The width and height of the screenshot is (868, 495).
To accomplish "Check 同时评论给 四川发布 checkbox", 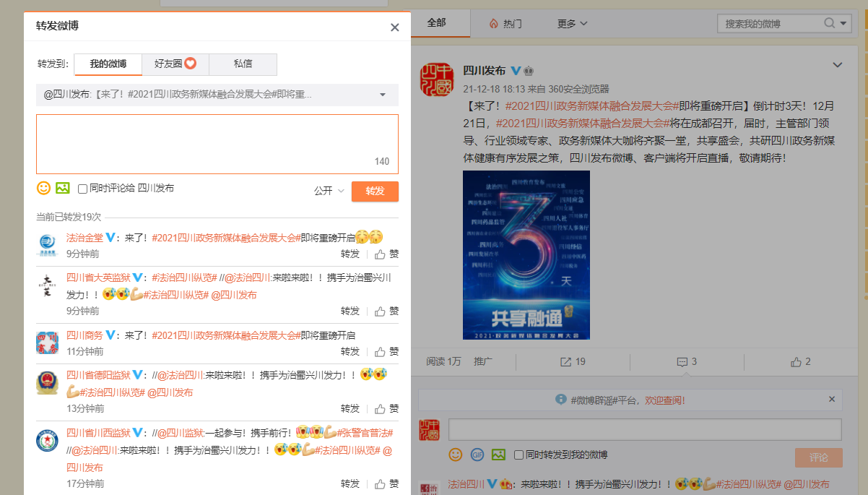I will tap(82, 189).
